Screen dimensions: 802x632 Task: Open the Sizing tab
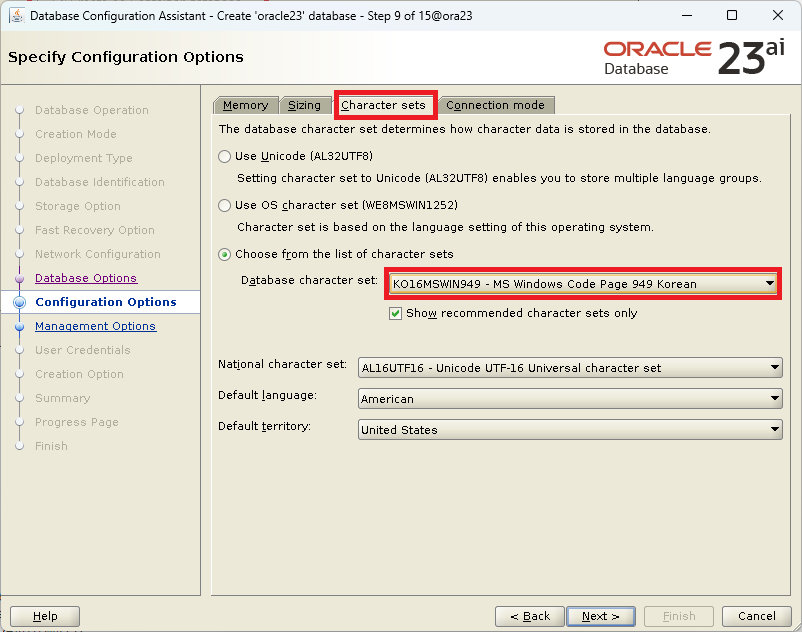coord(304,105)
